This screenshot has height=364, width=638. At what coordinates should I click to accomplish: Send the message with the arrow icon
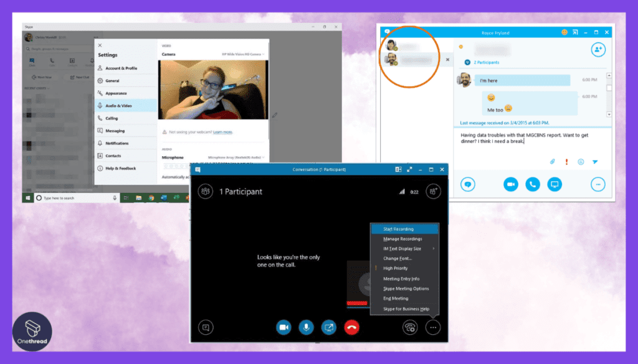[595, 162]
